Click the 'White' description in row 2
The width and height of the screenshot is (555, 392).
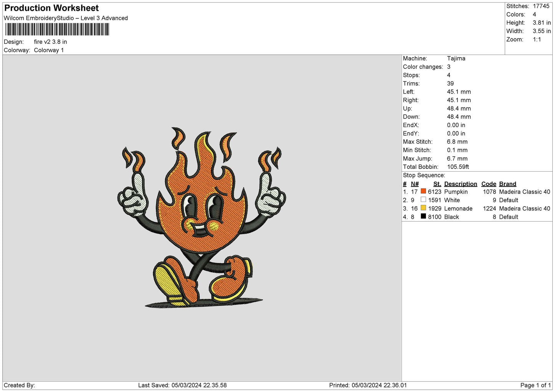tap(452, 200)
